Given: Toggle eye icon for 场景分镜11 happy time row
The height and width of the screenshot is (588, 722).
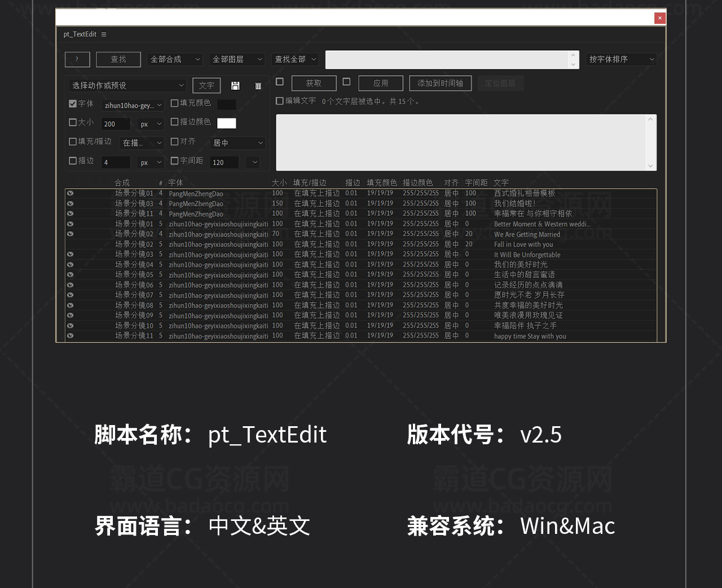Looking at the screenshot, I should click(71, 336).
